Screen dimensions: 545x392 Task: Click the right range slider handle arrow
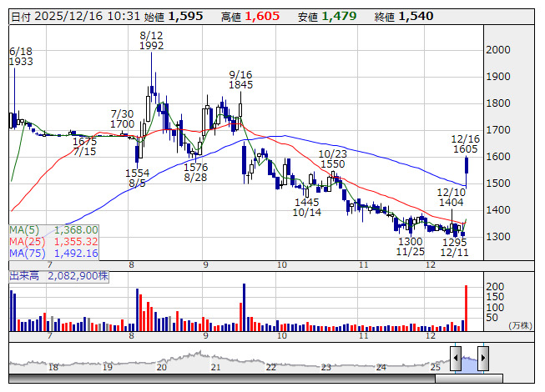pos(483,358)
